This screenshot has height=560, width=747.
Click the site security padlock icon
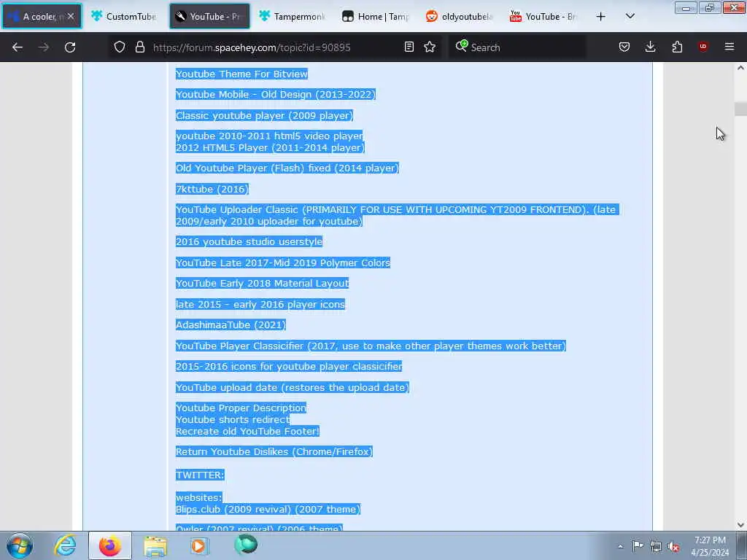tap(139, 47)
